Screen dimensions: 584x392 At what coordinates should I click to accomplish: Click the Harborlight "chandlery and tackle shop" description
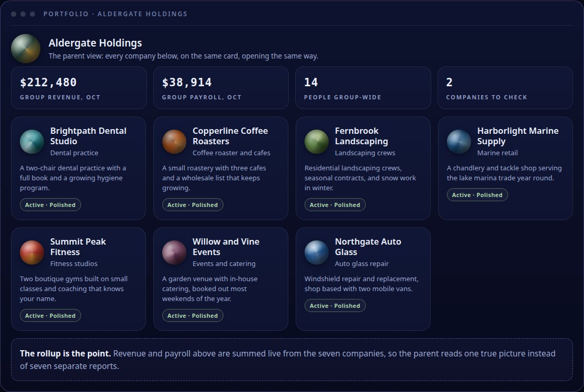504,173
